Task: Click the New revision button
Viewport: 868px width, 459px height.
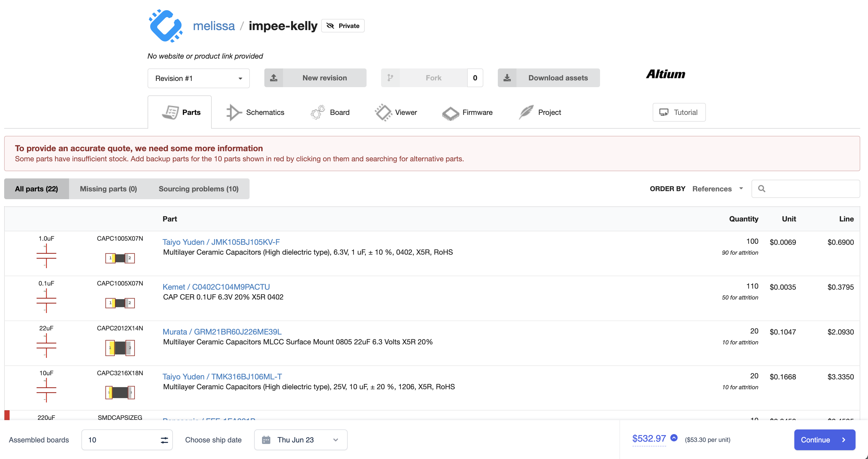Action: pyautogui.click(x=315, y=78)
